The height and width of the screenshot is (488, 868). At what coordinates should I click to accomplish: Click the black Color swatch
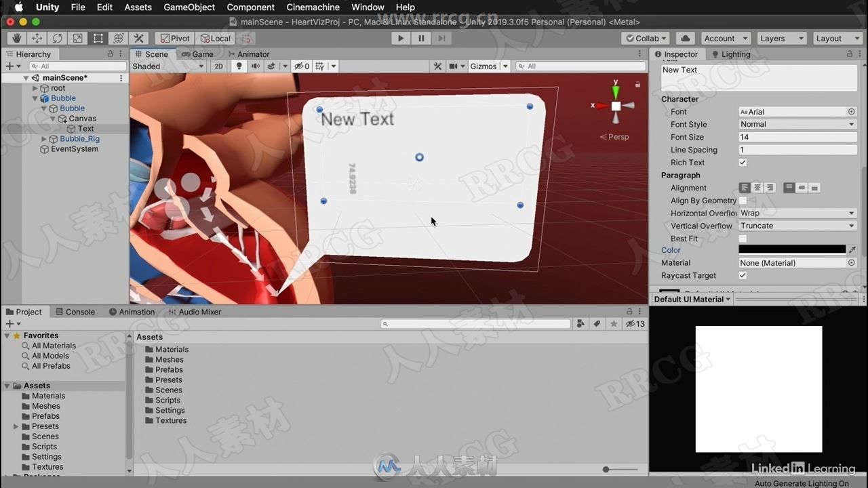(792, 250)
